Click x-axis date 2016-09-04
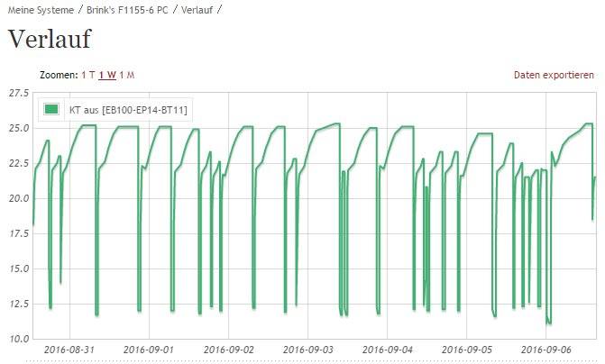Image resolution: width=605 pixels, height=364 pixels. coord(388,350)
